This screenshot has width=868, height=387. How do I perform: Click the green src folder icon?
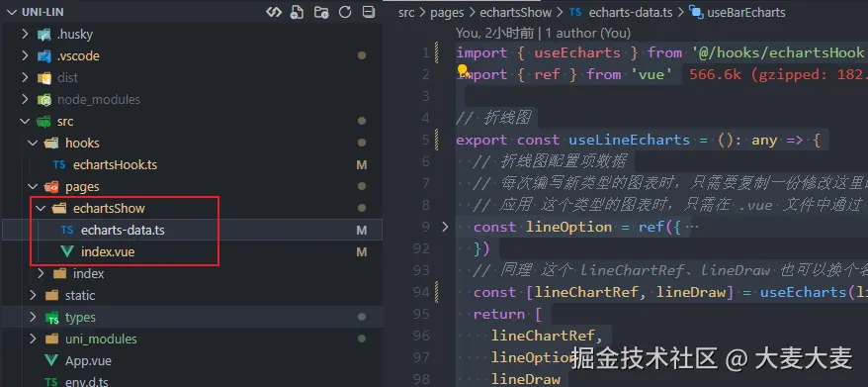(x=43, y=122)
